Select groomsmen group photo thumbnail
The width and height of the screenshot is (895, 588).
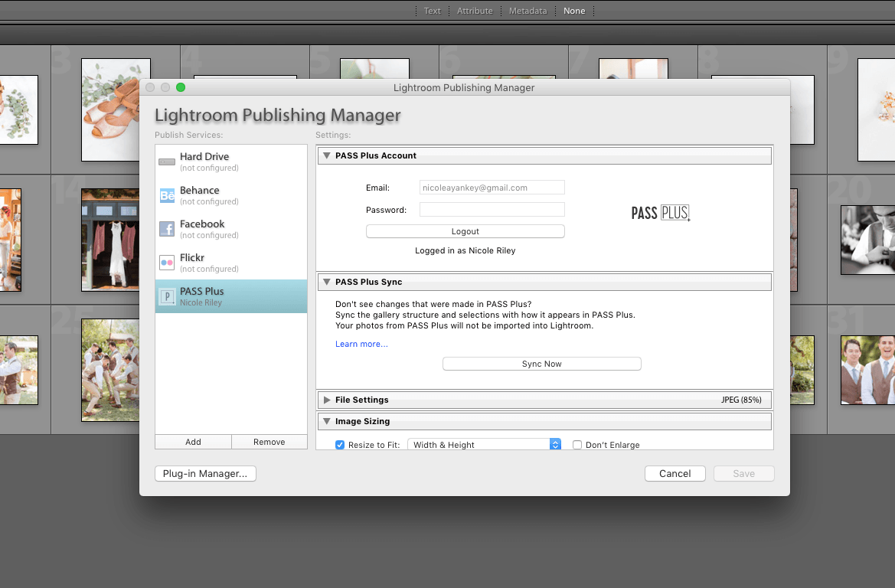click(111, 370)
